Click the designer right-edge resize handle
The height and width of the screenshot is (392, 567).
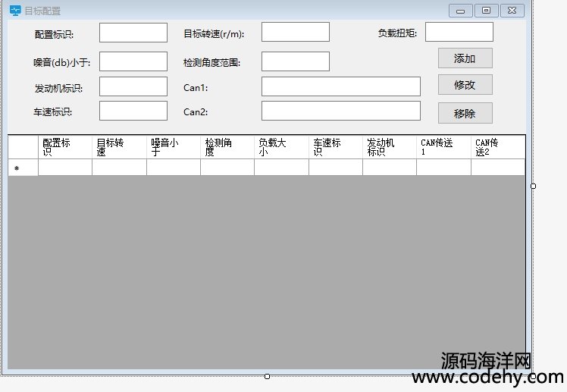pos(533,186)
